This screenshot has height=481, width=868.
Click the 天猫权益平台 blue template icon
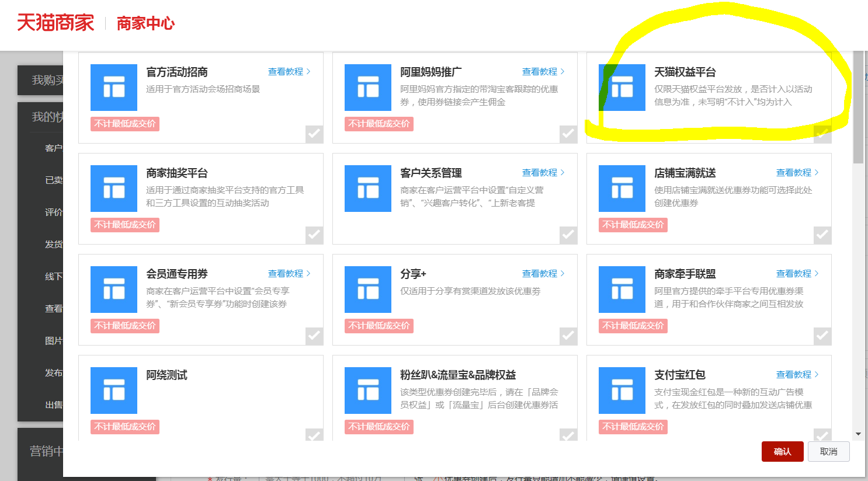(x=622, y=88)
